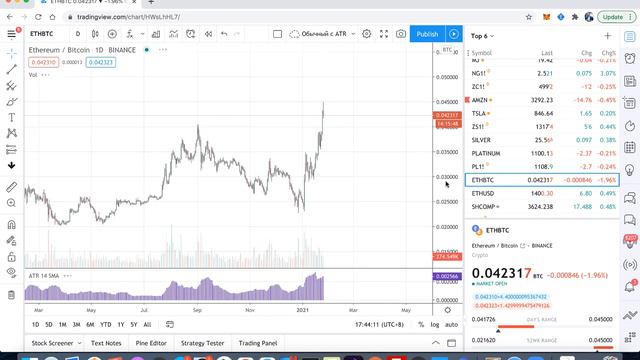Select the crosshair cursor tool

tap(11, 53)
